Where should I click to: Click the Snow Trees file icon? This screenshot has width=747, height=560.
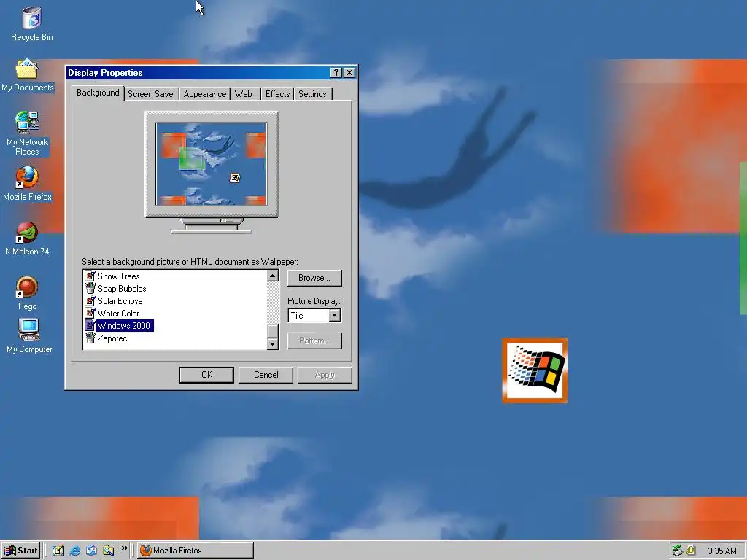[x=90, y=276]
